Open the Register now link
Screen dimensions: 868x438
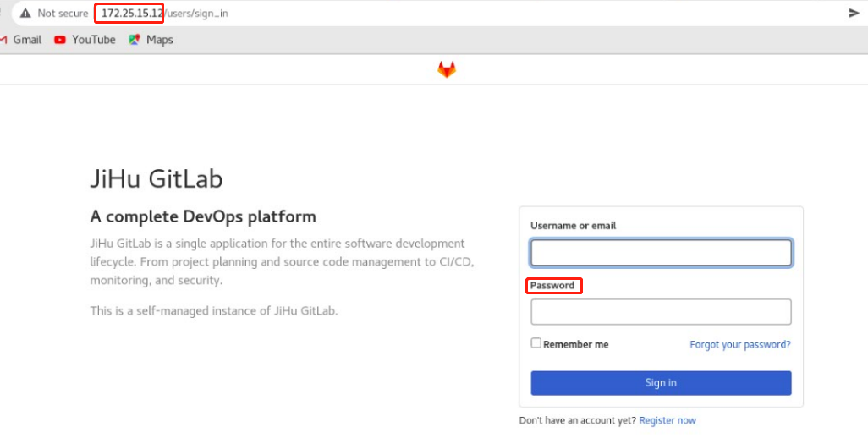(x=667, y=420)
